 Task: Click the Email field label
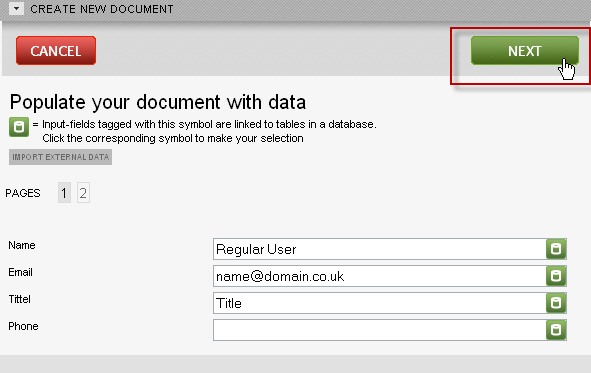(x=20, y=272)
